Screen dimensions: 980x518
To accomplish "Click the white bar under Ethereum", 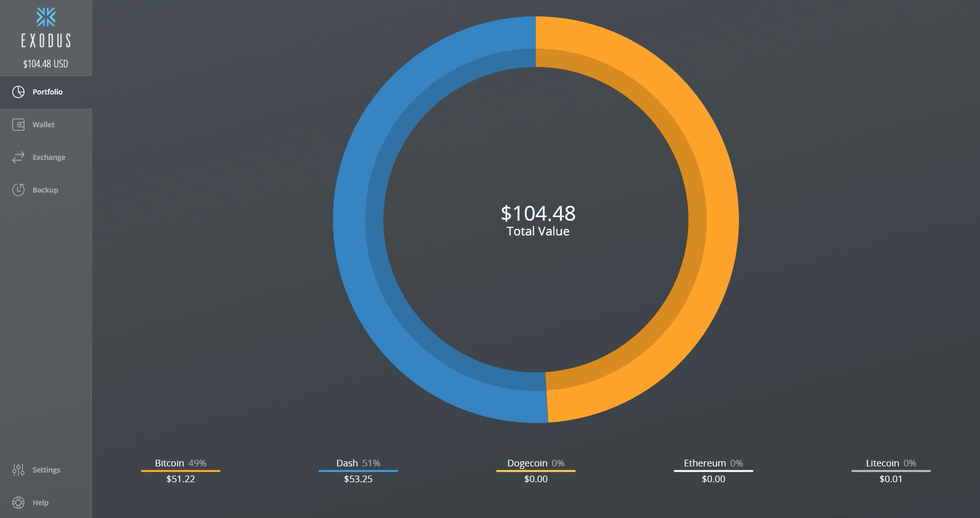I will pyautogui.click(x=714, y=471).
